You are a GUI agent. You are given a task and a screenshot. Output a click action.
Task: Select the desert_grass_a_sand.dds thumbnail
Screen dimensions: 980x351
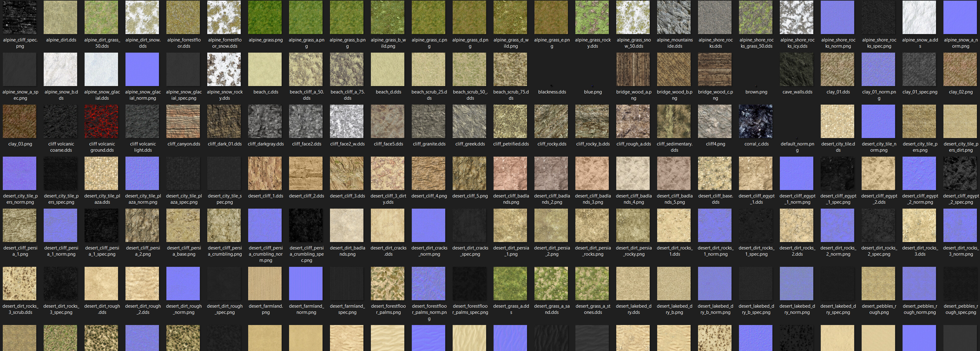tap(552, 284)
